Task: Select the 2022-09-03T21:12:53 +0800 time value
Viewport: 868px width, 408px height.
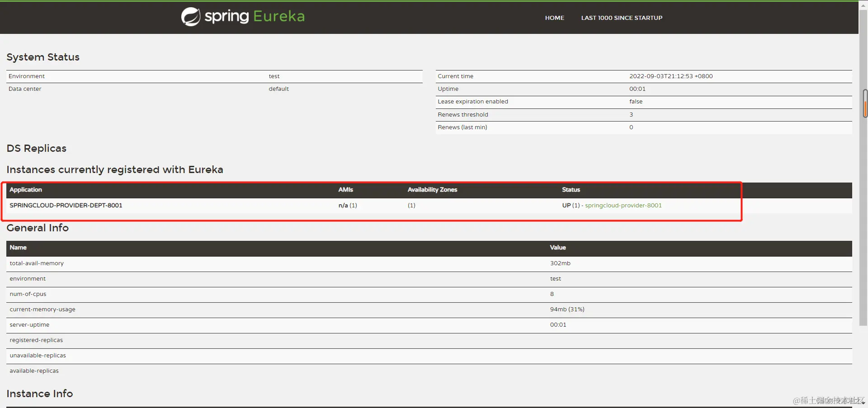Action: click(x=671, y=76)
